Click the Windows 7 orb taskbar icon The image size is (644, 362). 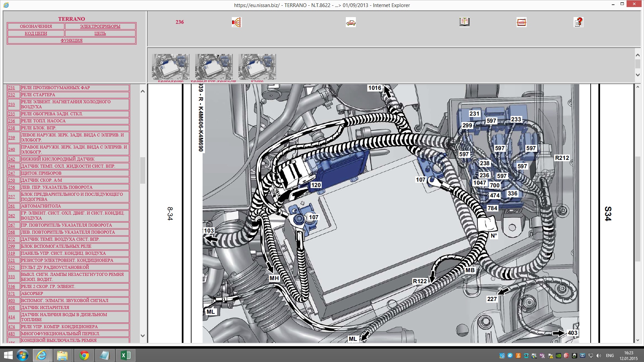click(22, 355)
